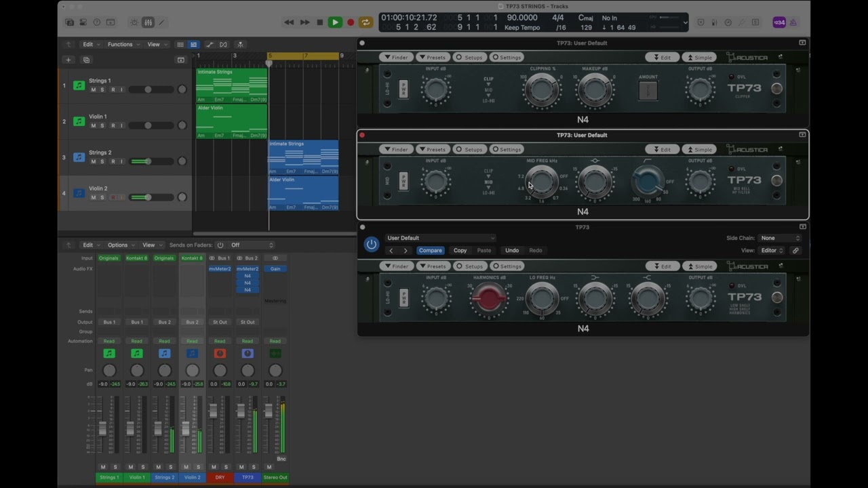
Task: Click the link icon beside View Editor
Action: [x=795, y=250]
